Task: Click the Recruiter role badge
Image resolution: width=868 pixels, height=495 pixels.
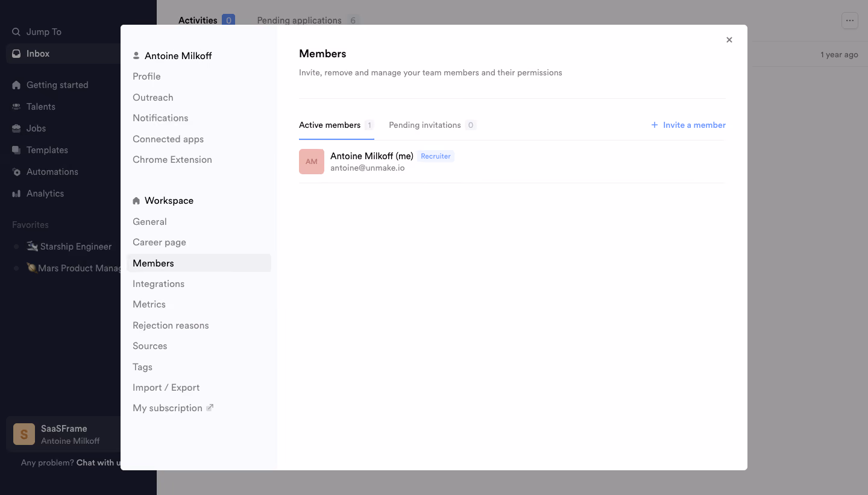Action: [436, 156]
